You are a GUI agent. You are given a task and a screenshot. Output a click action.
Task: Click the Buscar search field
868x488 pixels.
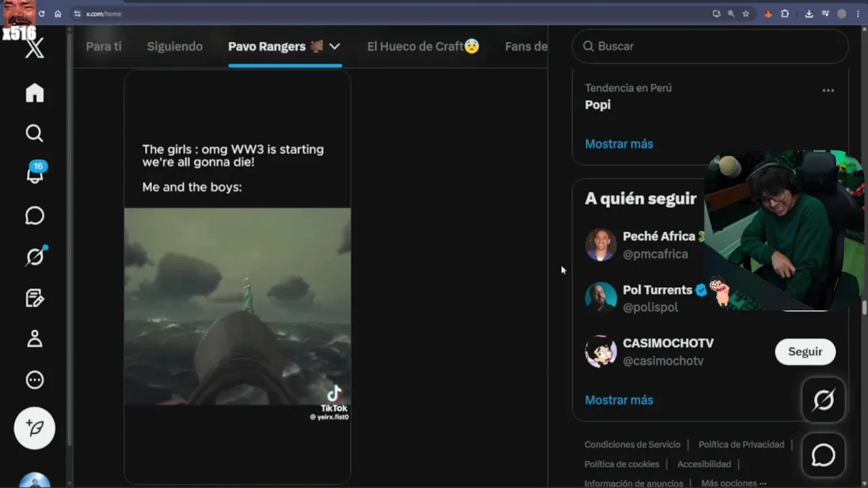click(x=710, y=46)
